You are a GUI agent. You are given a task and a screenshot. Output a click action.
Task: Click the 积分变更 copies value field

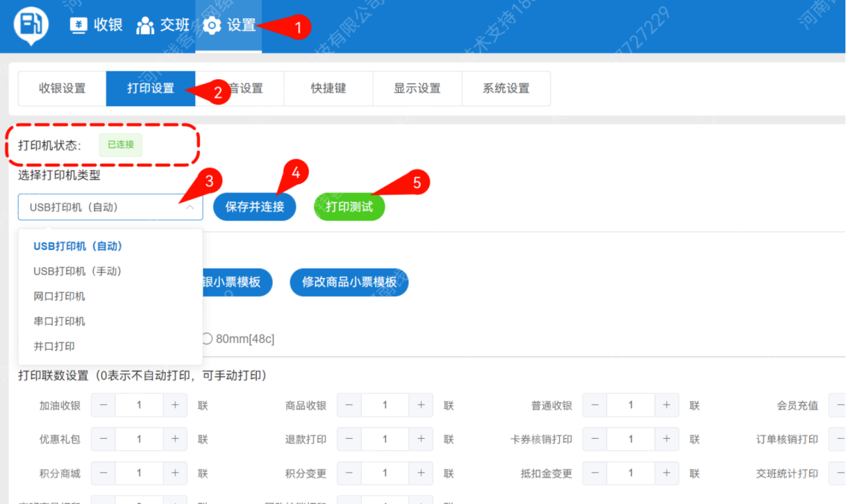click(385, 474)
